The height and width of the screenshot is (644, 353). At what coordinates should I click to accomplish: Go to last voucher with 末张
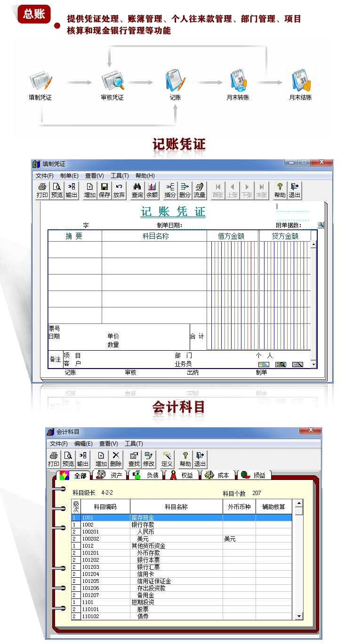click(262, 190)
